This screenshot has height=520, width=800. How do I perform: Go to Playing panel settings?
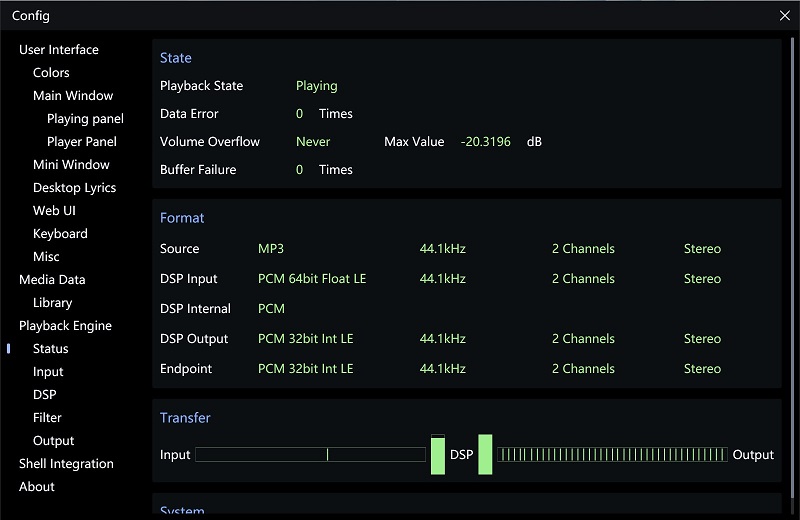tap(85, 118)
